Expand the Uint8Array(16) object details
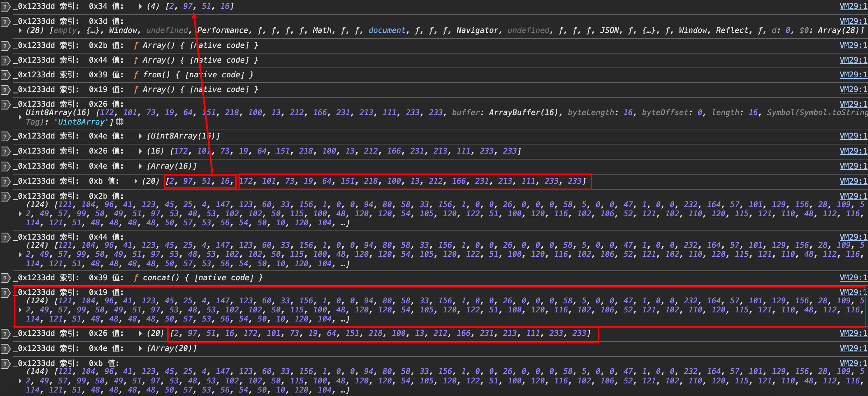Screen dimensions: 868x396 (x=20, y=117)
